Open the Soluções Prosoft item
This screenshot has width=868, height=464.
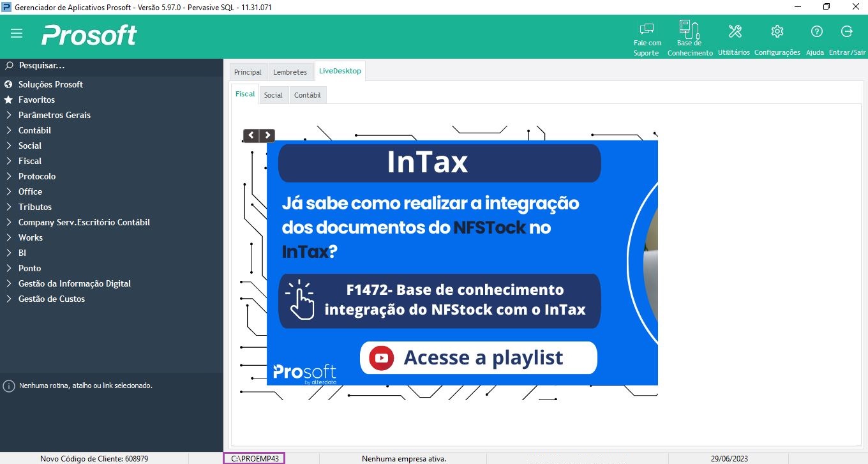pos(50,84)
